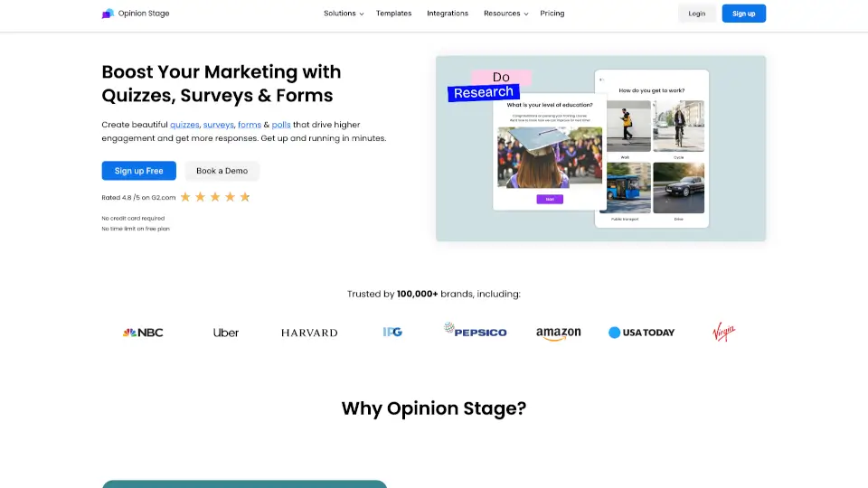Follow the polls link
Viewport: 868px width, 488px height.
click(x=280, y=125)
